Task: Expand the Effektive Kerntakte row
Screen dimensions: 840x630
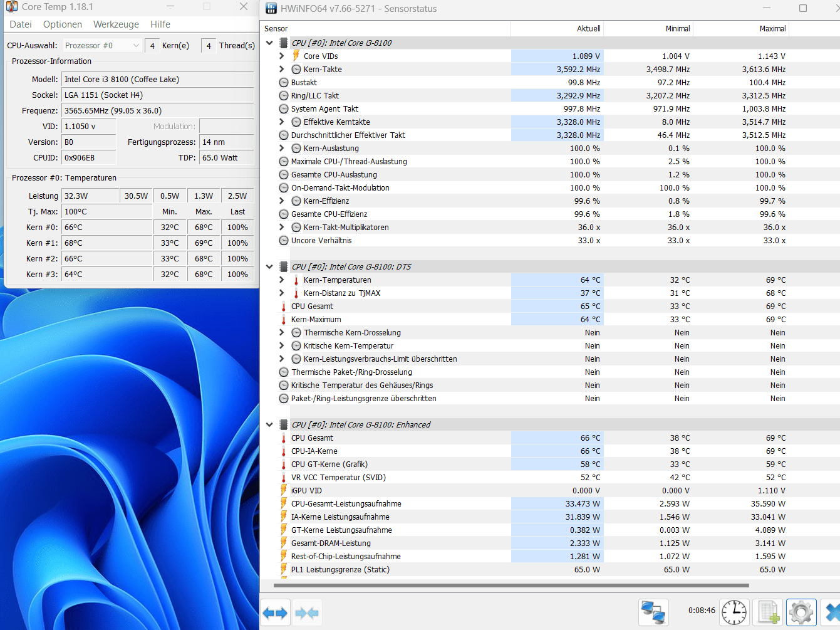Action: [282, 122]
